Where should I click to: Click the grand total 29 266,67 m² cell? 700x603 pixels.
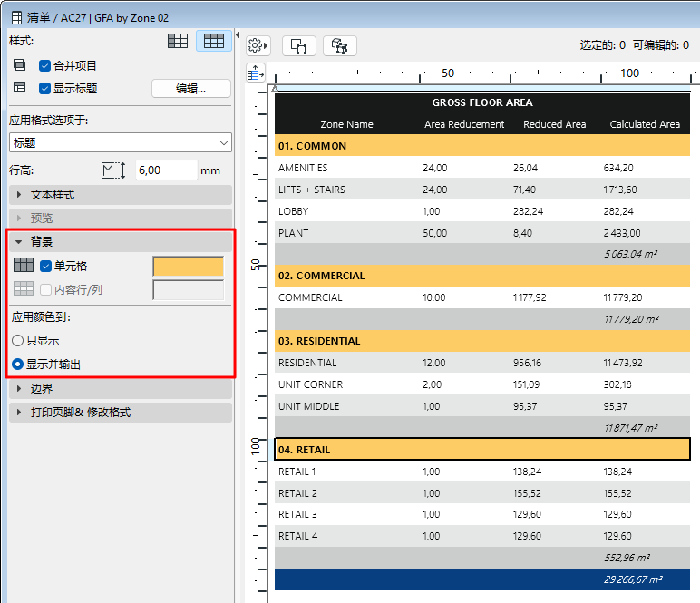[x=633, y=579]
